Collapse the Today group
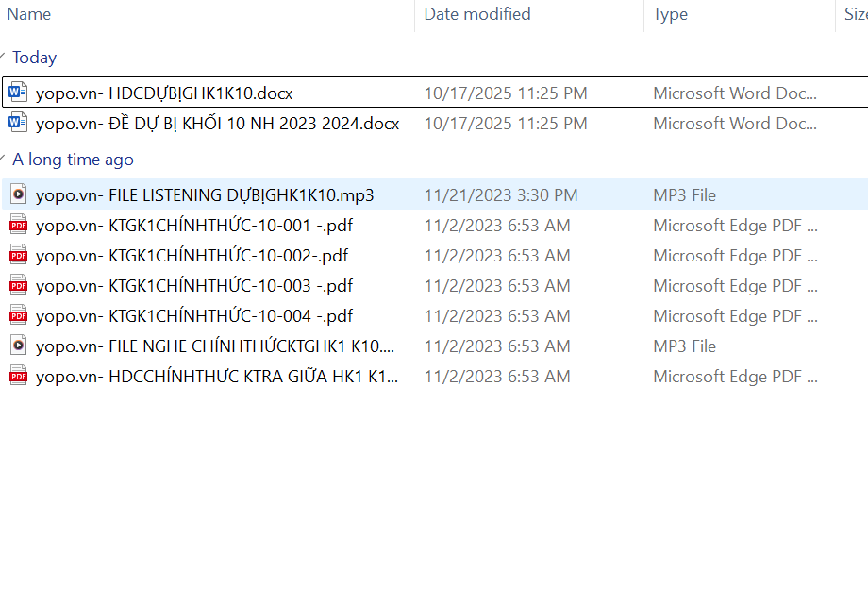Viewport: 868px width, 590px height. tap(5, 58)
